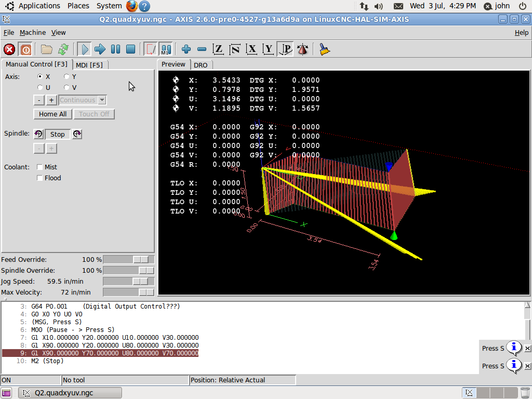The height and width of the screenshot is (399, 532).
Task: Select the X axis radio button
Action: 40,77
